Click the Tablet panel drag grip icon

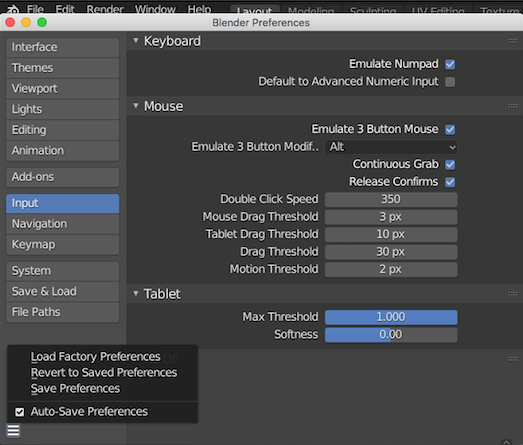[x=513, y=294]
